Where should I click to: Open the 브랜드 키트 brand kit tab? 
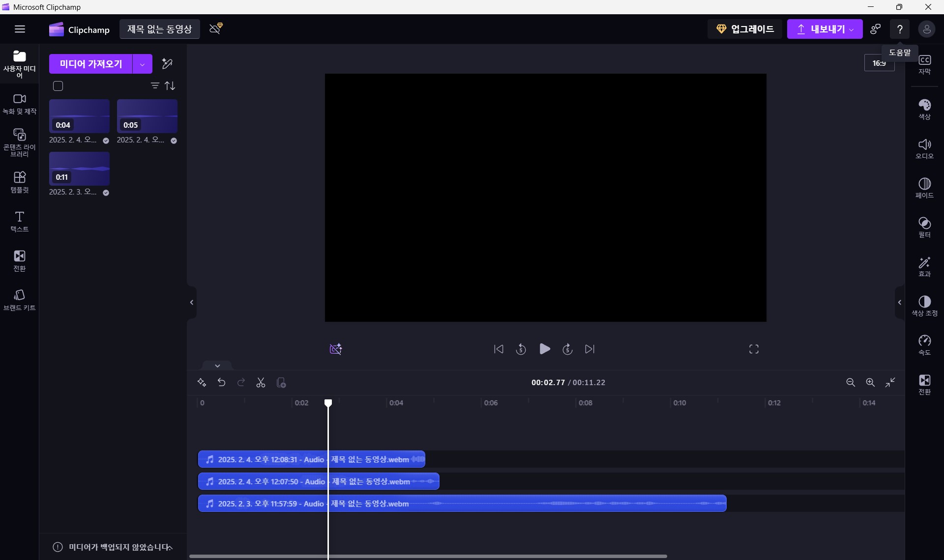coord(19,300)
